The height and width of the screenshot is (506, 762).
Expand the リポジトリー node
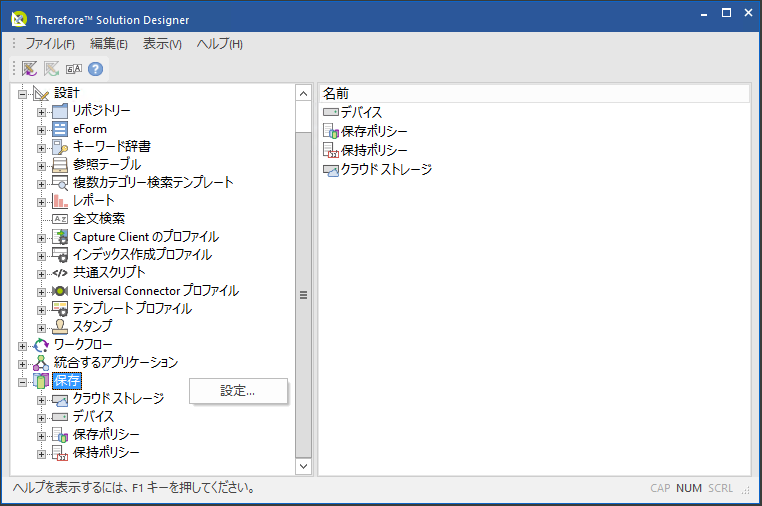tap(41, 112)
